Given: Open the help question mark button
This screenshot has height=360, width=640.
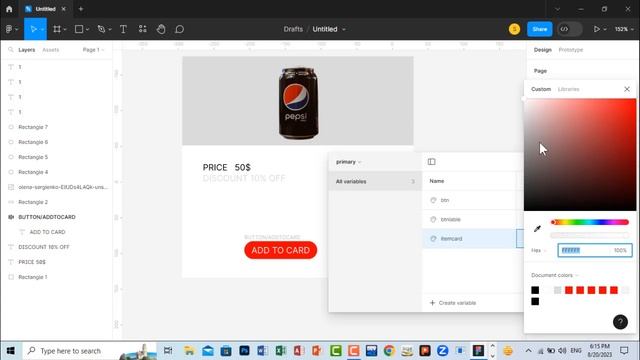Looking at the screenshot, I should tap(620, 322).
